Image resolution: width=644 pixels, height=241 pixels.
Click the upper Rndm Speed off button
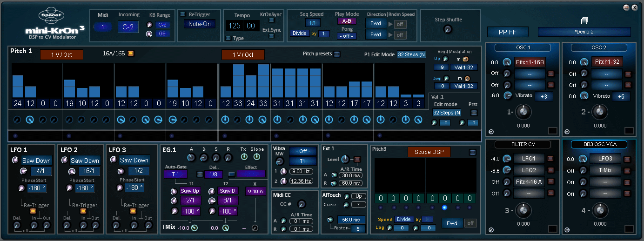pos(400,23)
